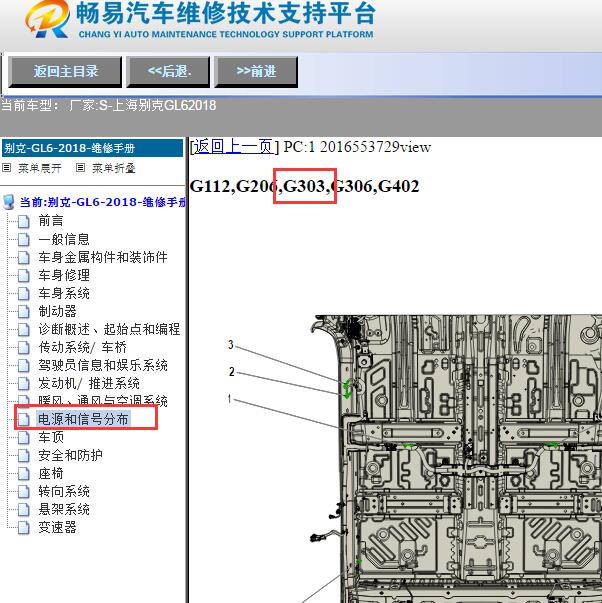Click callout number 1 on the diagram
Image resolution: width=602 pixels, height=603 pixels.
(230, 398)
